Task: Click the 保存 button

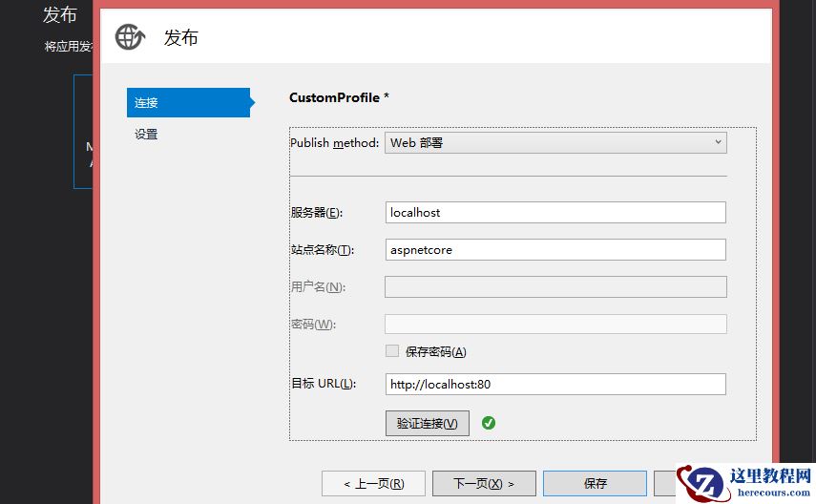Action: pyautogui.click(x=595, y=483)
